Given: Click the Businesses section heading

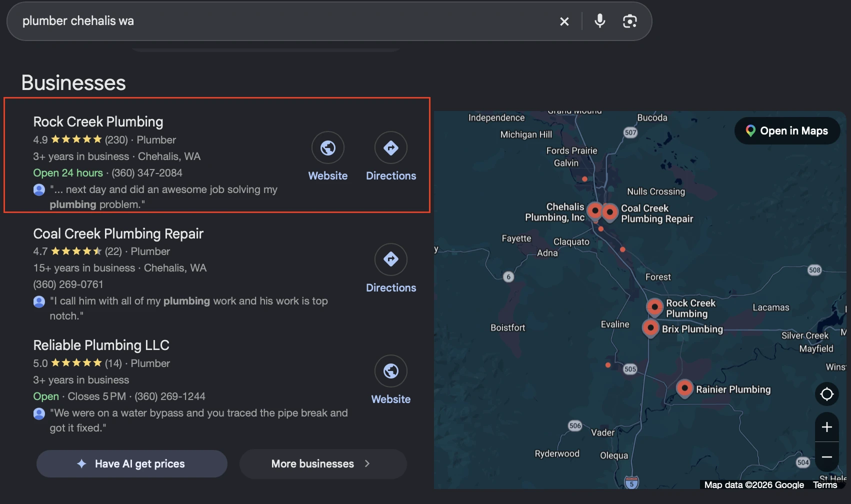Looking at the screenshot, I should (x=73, y=82).
